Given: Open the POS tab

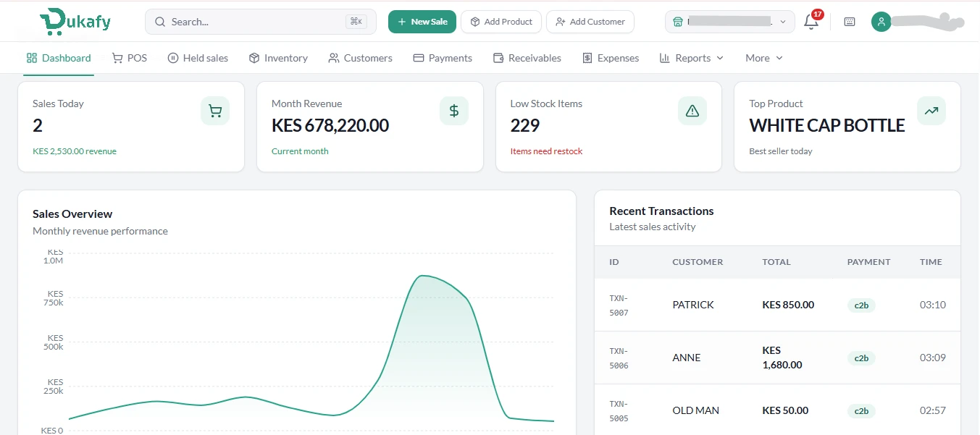Looking at the screenshot, I should click(x=130, y=58).
